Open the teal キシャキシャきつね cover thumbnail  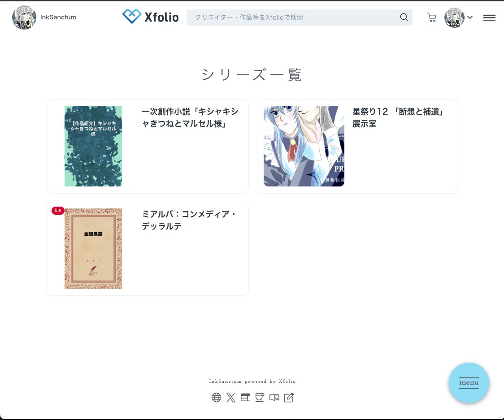click(93, 146)
